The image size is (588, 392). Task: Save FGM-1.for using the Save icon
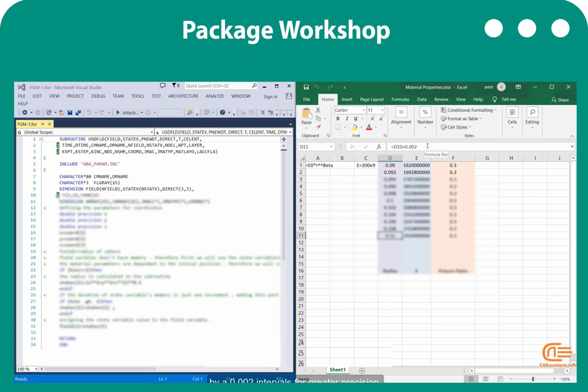click(70, 112)
